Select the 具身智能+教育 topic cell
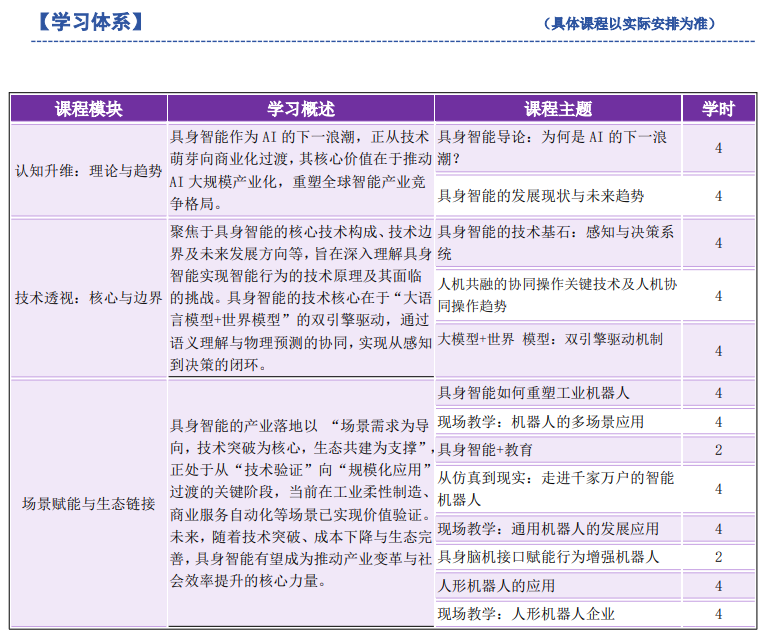775x640 pixels. (x=486, y=450)
